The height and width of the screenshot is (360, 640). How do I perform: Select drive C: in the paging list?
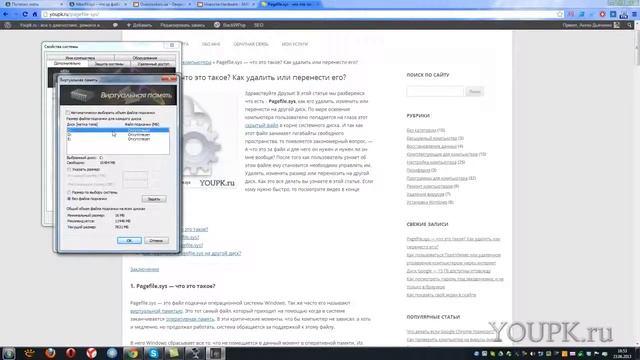(x=118, y=130)
